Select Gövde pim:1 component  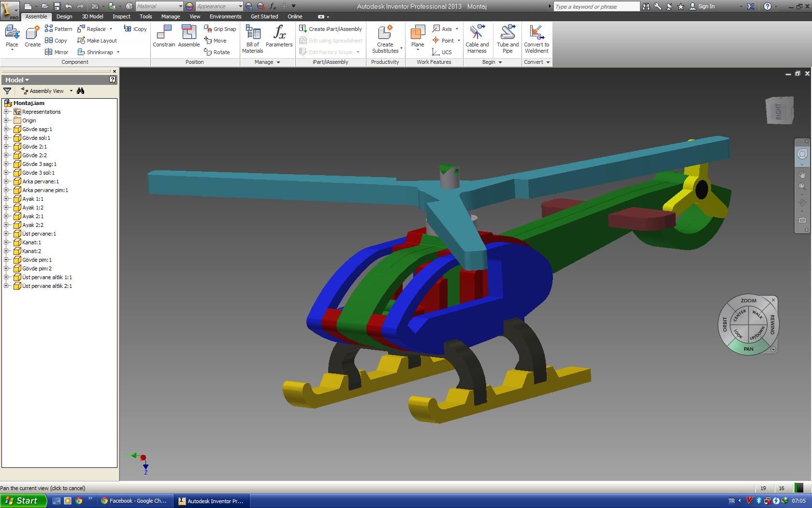pos(37,260)
